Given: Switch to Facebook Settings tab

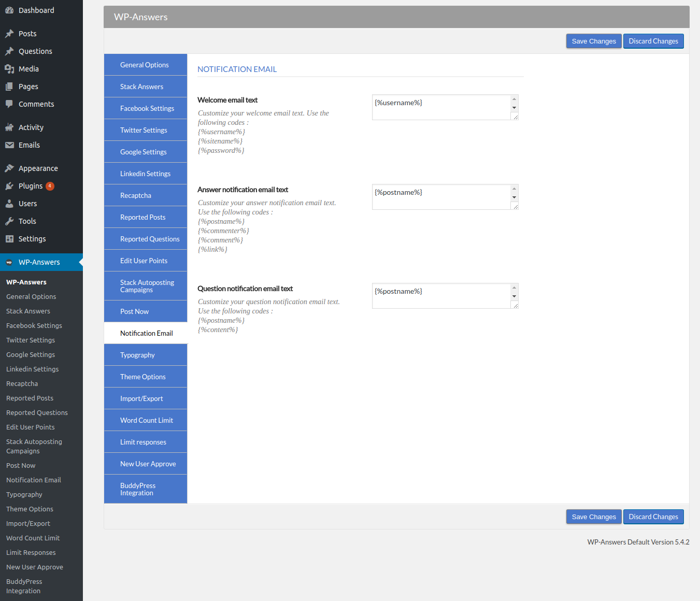Looking at the screenshot, I should [x=146, y=108].
